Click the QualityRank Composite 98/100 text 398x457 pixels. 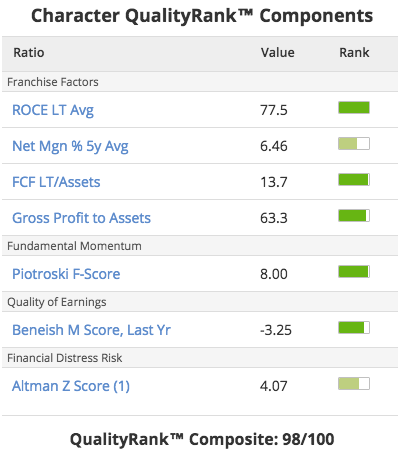(x=202, y=439)
